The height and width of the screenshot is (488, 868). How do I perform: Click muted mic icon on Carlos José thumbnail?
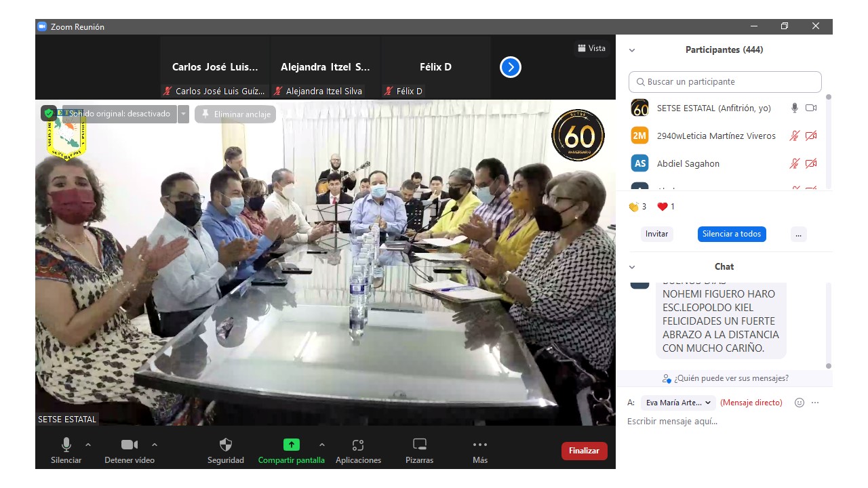167,91
